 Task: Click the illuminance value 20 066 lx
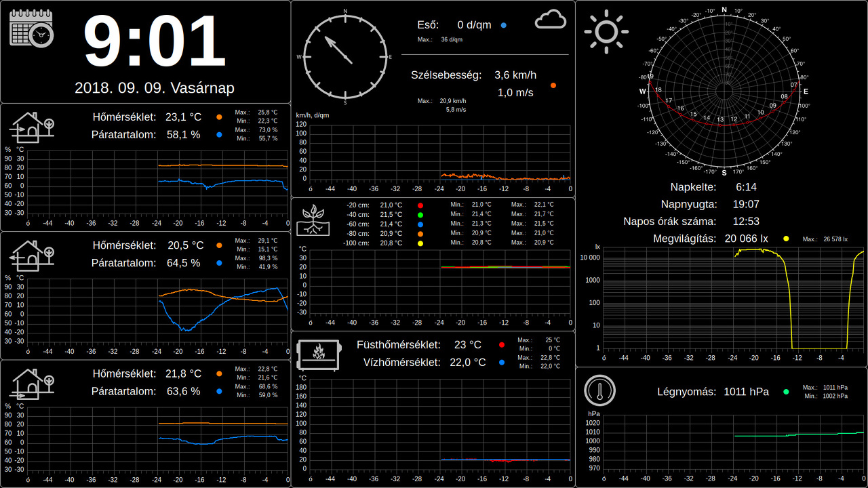click(746, 239)
